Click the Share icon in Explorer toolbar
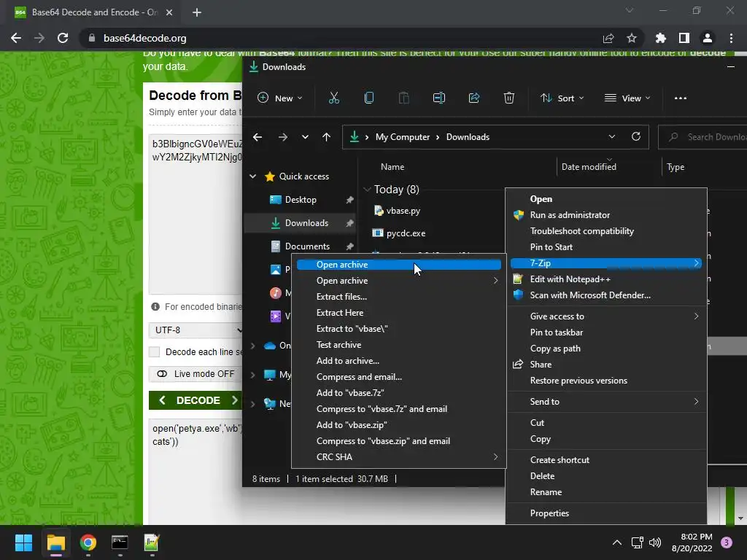The image size is (747, 560). tap(474, 98)
